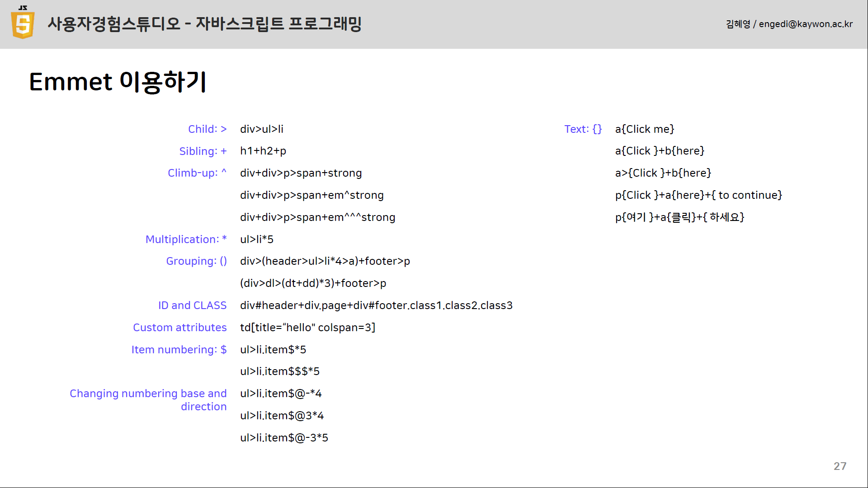868x488 pixels.
Task: Click the 'td[title="hello" colspan=3]' example
Action: pos(307,328)
